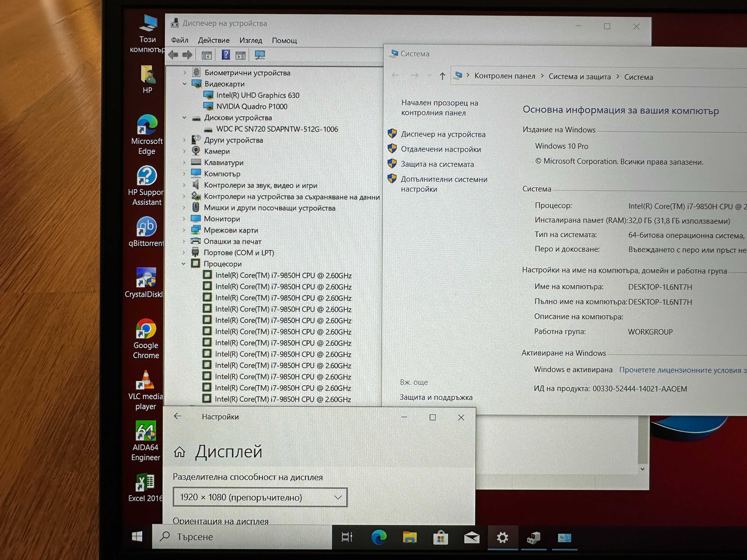This screenshot has height=560, width=747.
Task: Select WDC PC SN720 disk drive
Action: click(277, 129)
